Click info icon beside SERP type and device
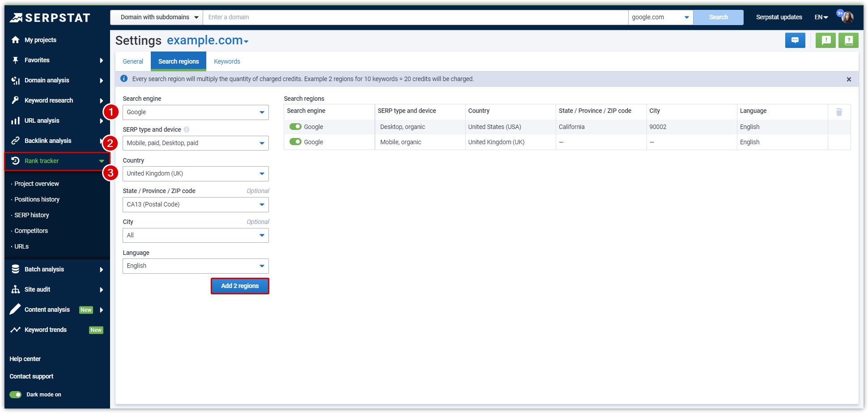Image resolution: width=868 pixels, height=413 pixels. click(x=187, y=129)
